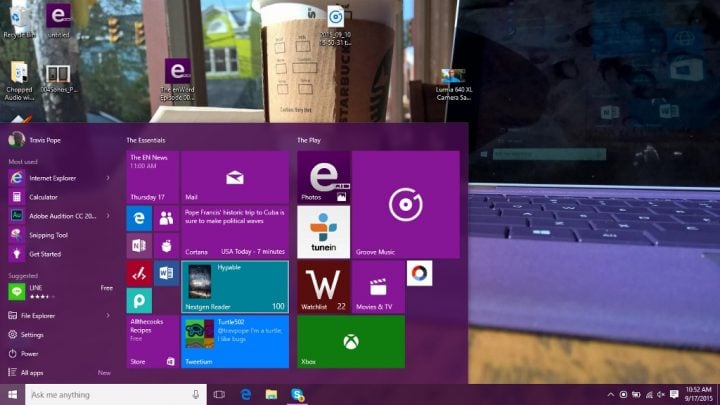Screen dimensions: 720x405
Task: Open the Cortana news tile
Action: pyautogui.click(x=235, y=232)
